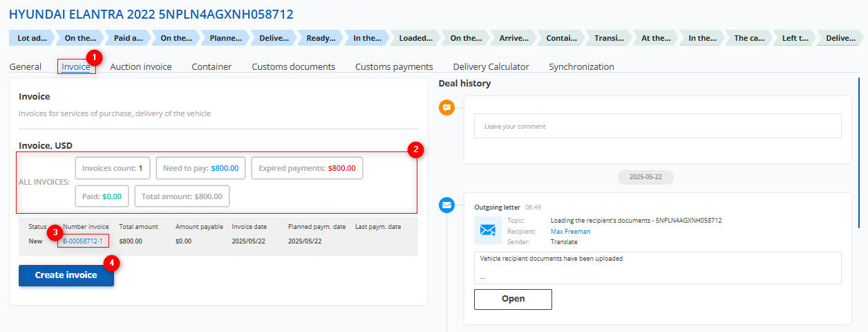
Task: Select the 'At the...' status stage
Action: coord(656,39)
